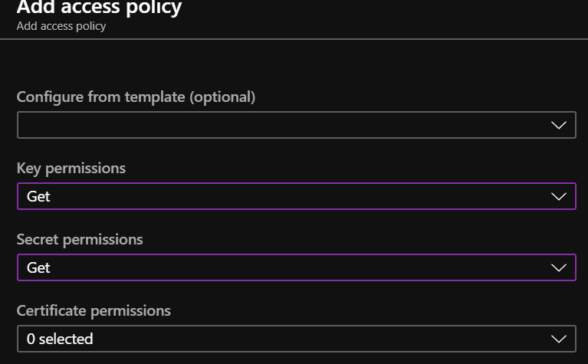This screenshot has width=588, height=364.
Task: Open the Key permissions dropdown
Action: click(x=296, y=196)
